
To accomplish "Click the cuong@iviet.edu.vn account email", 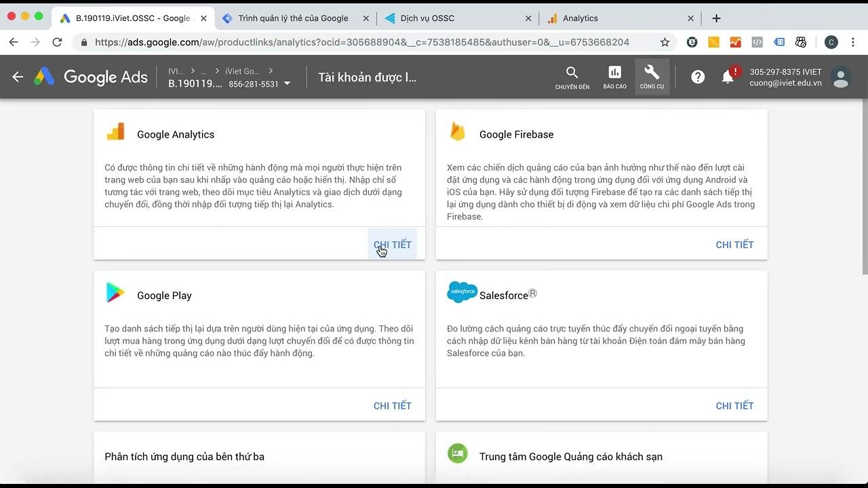I will click(x=785, y=83).
